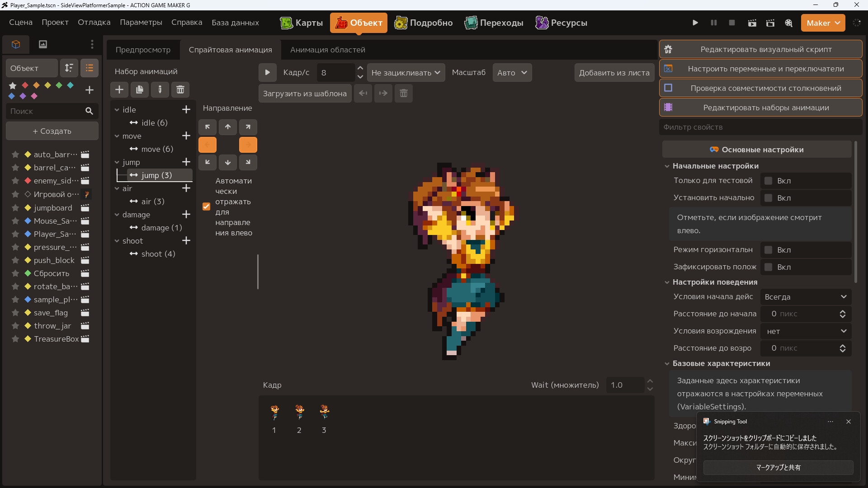Select the up direction arrow
Image resolution: width=868 pixels, height=488 pixels.
(x=228, y=127)
